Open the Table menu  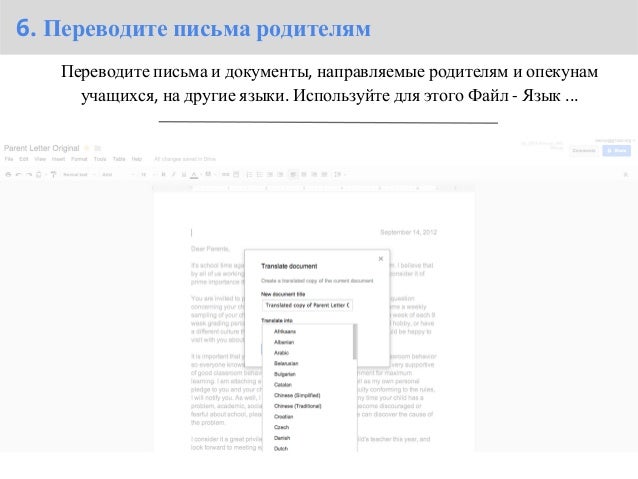119,159
